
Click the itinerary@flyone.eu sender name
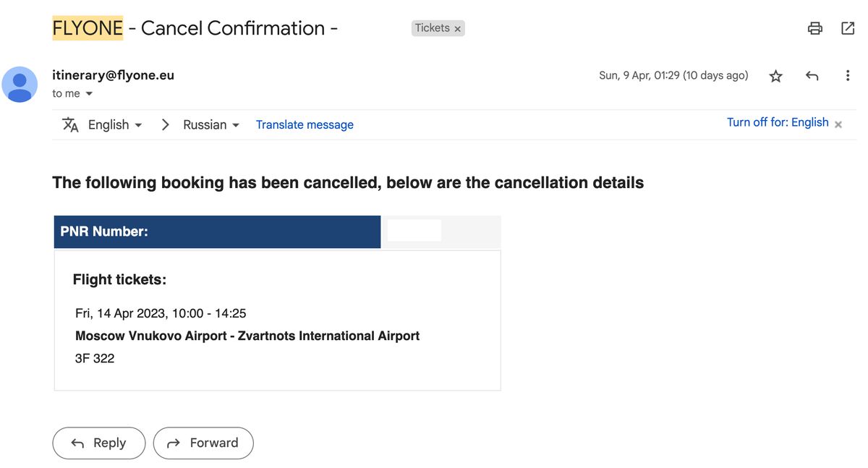(x=113, y=75)
